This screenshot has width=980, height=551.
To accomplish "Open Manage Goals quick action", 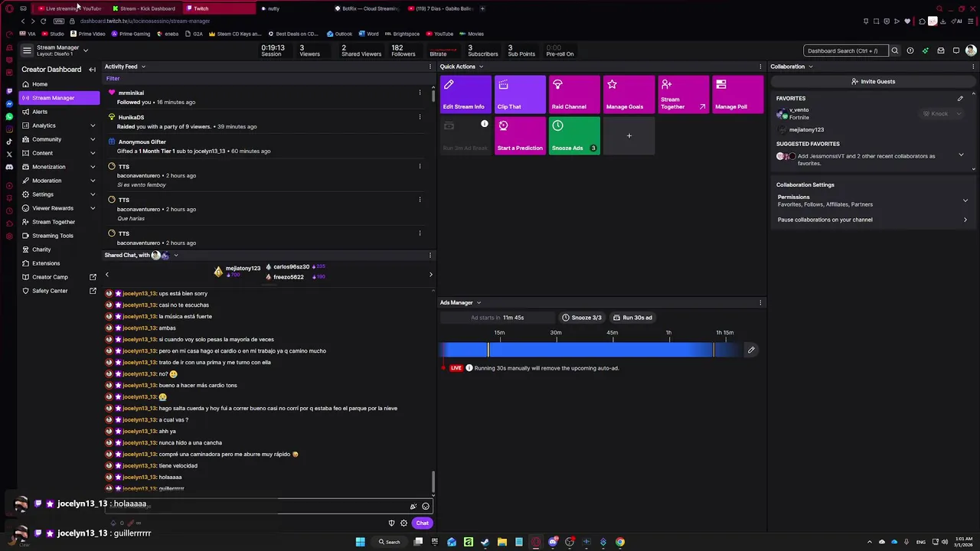I will click(629, 95).
